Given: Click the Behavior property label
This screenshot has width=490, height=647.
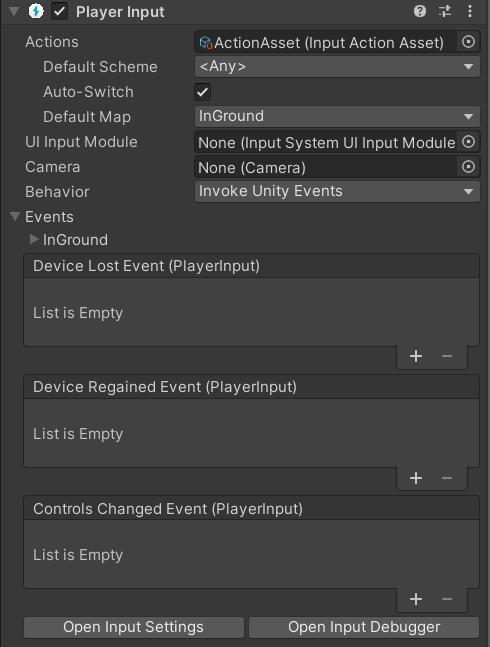Looking at the screenshot, I should tap(57, 192).
